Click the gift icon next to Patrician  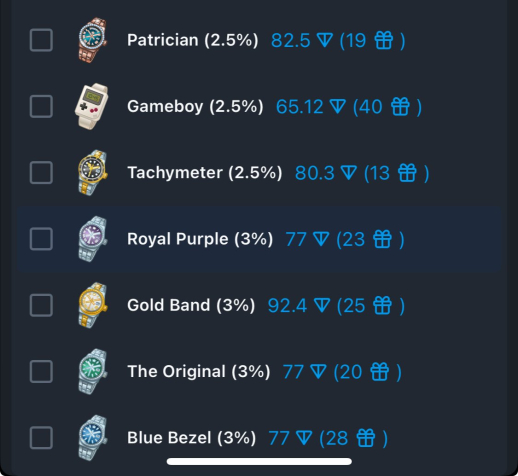click(x=384, y=40)
